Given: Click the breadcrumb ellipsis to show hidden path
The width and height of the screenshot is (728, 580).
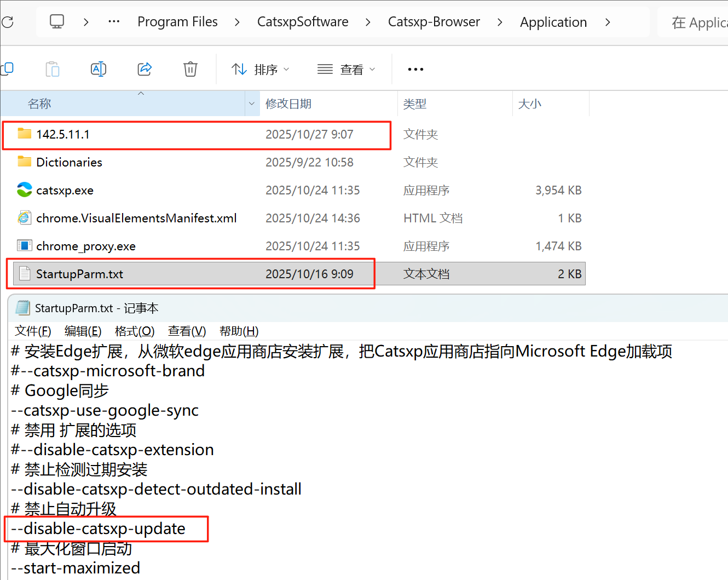Looking at the screenshot, I should click(114, 21).
